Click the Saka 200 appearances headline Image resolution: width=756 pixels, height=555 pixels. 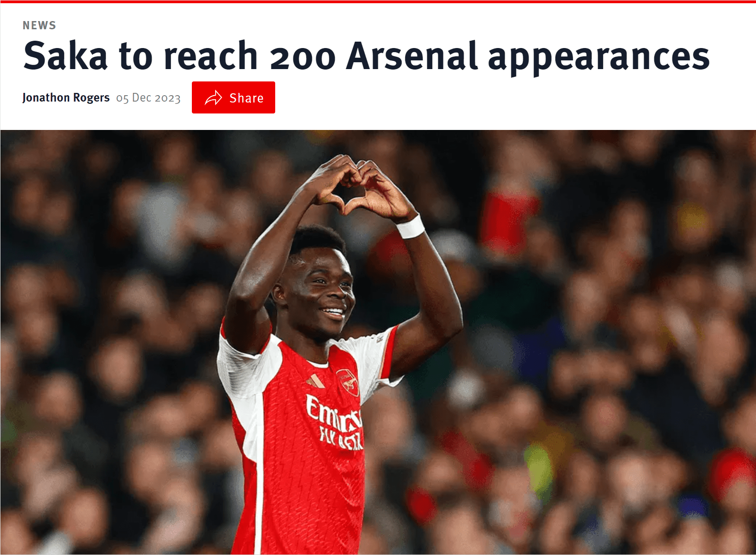click(x=366, y=56)
